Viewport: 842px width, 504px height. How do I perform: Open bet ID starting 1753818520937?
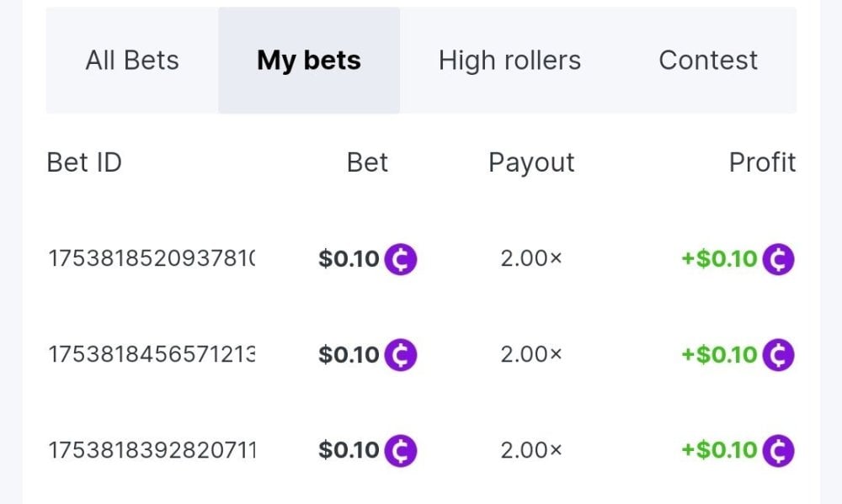pyautogui.click(x=152, y=259)
